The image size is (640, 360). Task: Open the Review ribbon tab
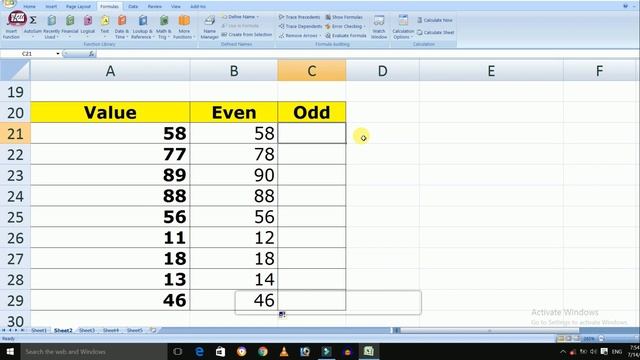(x=154, y=7)
